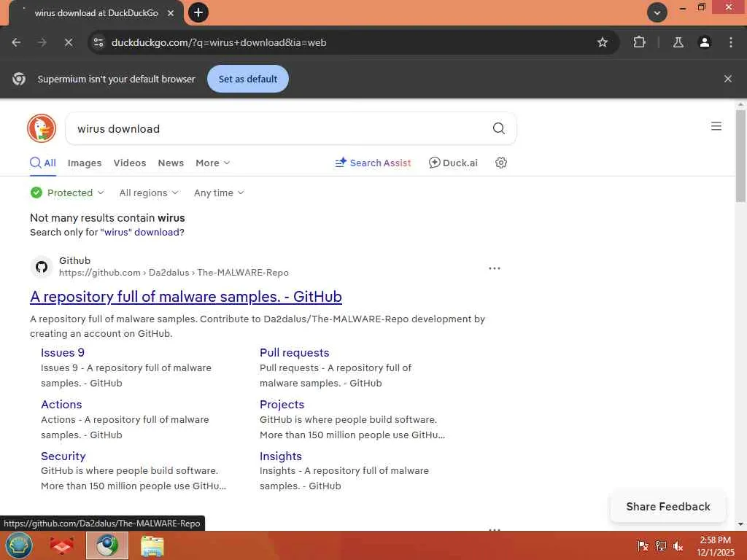
Task: Open the Projects sublink
Action: [282, 405]
